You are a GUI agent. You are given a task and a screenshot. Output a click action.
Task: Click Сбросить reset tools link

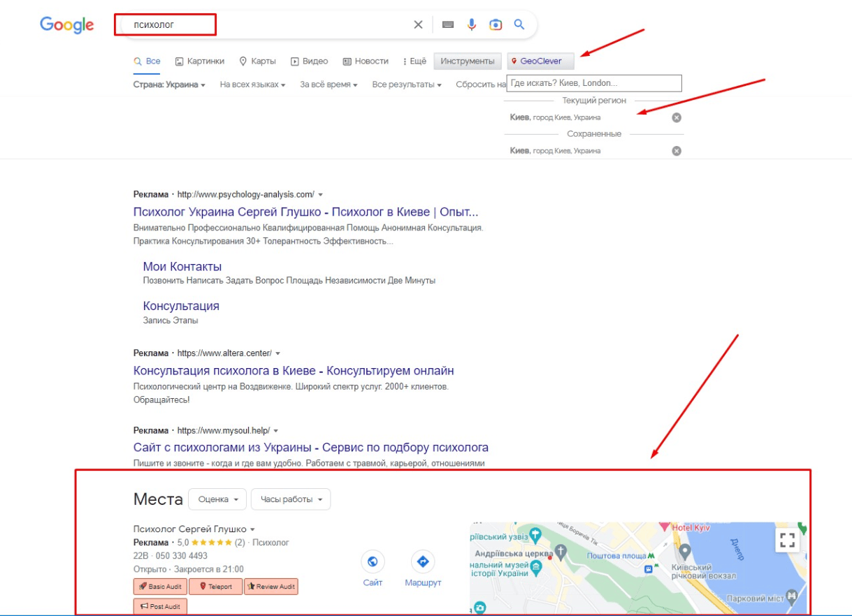[480, 85]
